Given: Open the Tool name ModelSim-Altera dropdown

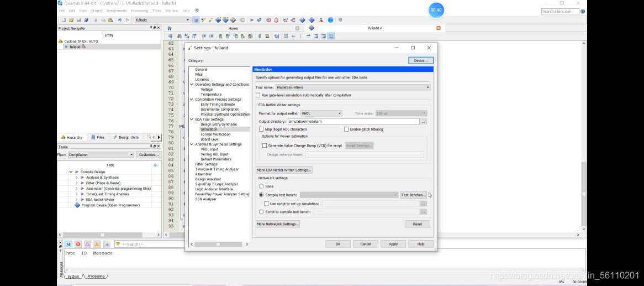Looking at the screenshot, I should pos(353,87).
